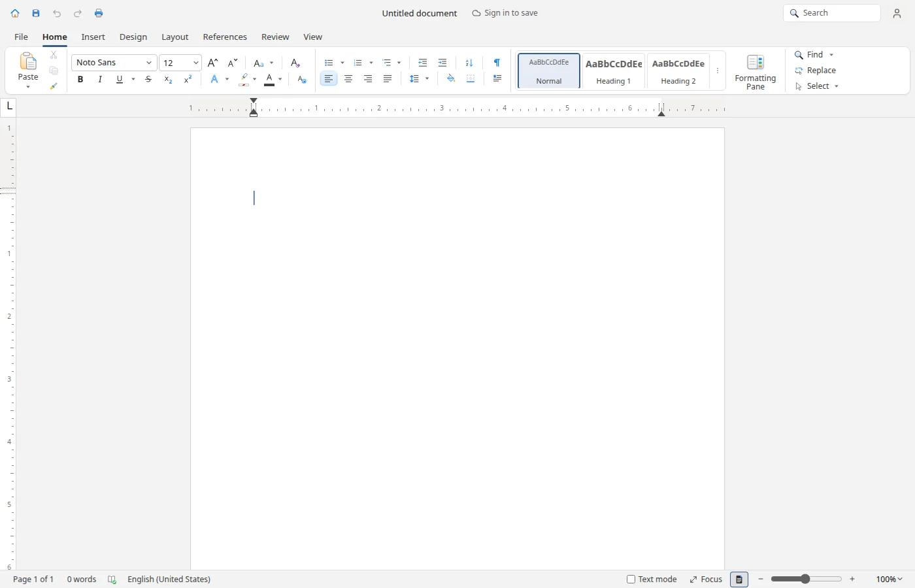This screenshot has height=588, width=915.
Task: Switch to the References tab
Action: pos(225,37)
